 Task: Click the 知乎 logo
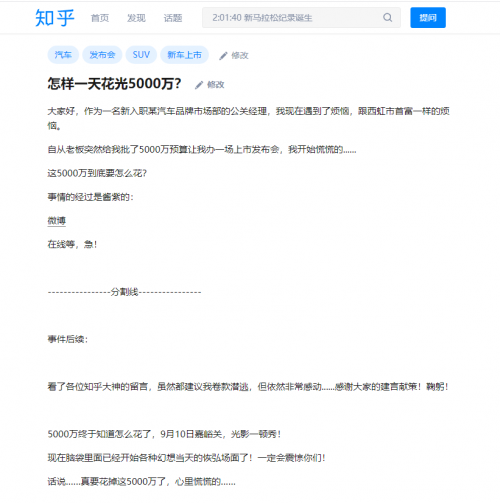click(x=55, y=18)
